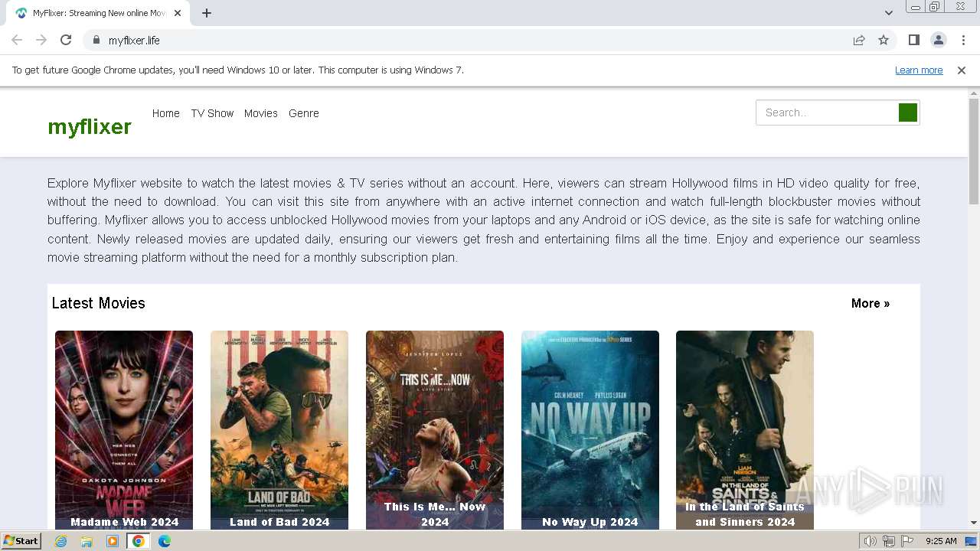Open This Is Me… Now 2024 poster

(435, 430)
